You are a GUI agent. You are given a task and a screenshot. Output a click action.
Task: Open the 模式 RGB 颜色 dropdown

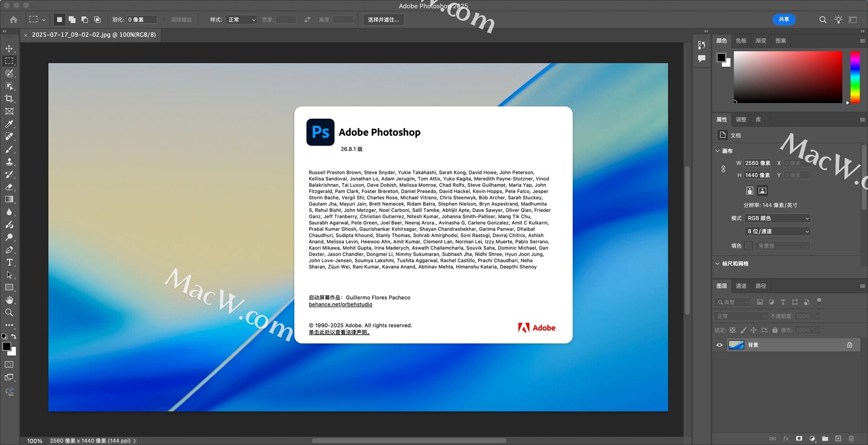pos(778,218)
